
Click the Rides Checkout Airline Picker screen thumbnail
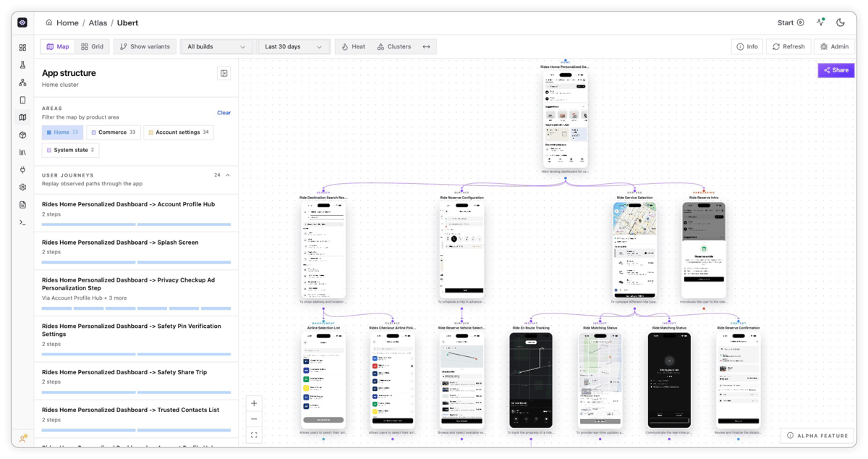pyautogui.click(x=393, y=380)
